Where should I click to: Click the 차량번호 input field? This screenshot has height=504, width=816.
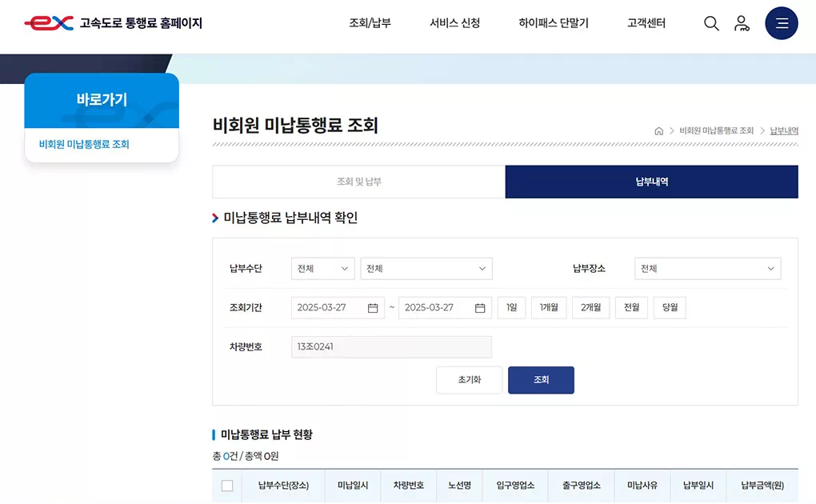click(391, 346)
